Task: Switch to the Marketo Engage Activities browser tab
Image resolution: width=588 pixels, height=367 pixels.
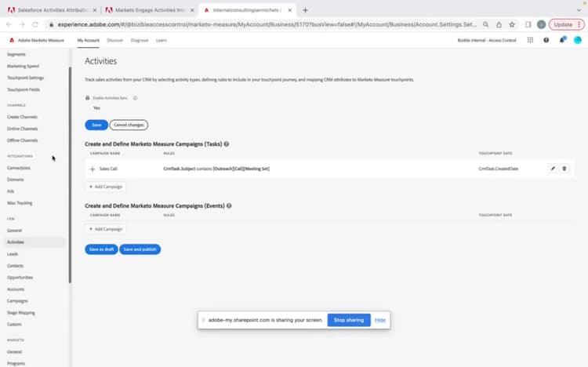Action: [x=150, y=10]
